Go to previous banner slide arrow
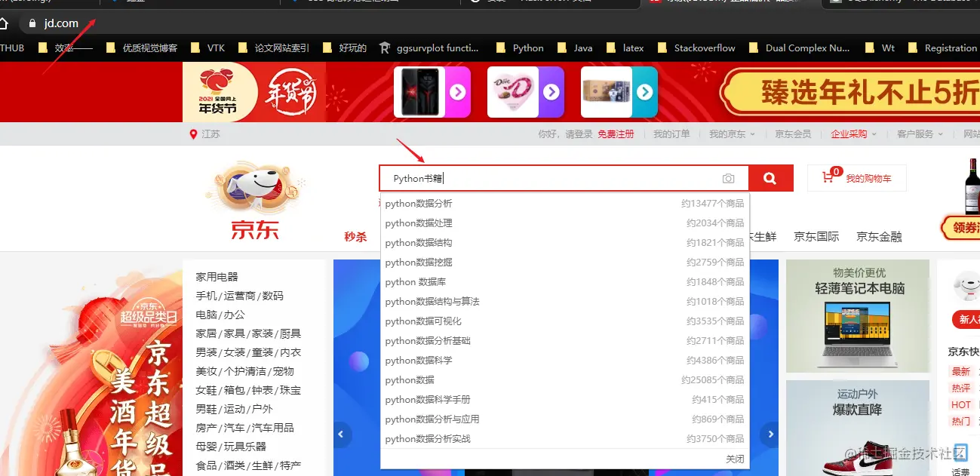The image size is (980, 476). [342, 434]
